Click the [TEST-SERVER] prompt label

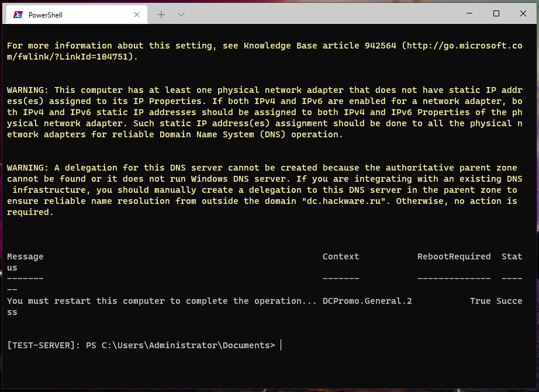pos(43,345)
